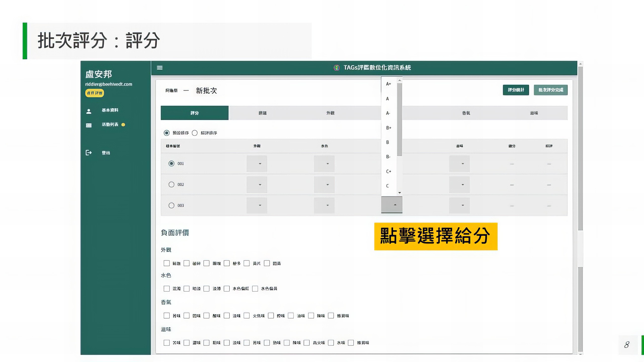Click the 批次評分完成 button

pos(551,90)
